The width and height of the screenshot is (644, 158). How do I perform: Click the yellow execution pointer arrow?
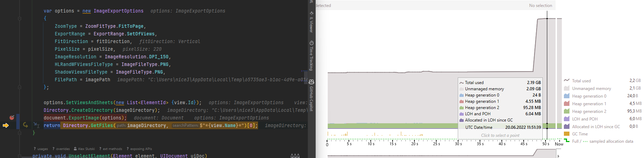tap(6, 125)
